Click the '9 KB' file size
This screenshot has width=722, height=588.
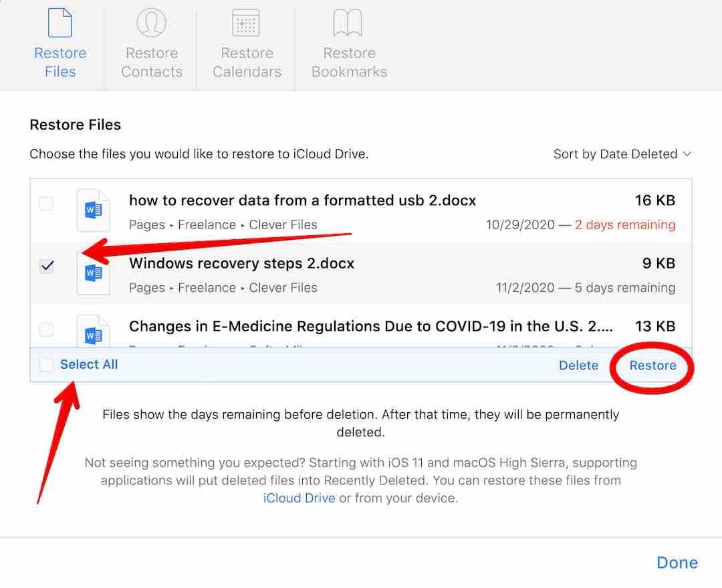[x=659, y=263]
